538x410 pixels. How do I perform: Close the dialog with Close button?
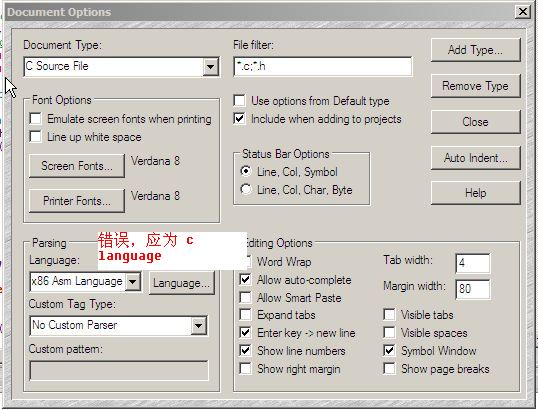click(475, 122)
